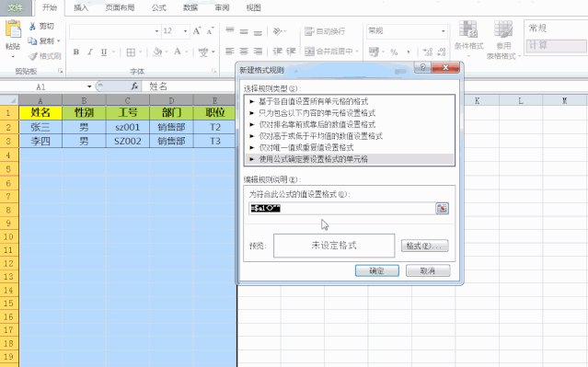Screen dimensions: 588x367
Task: Click the comma style icon
Action: [408, 52]
